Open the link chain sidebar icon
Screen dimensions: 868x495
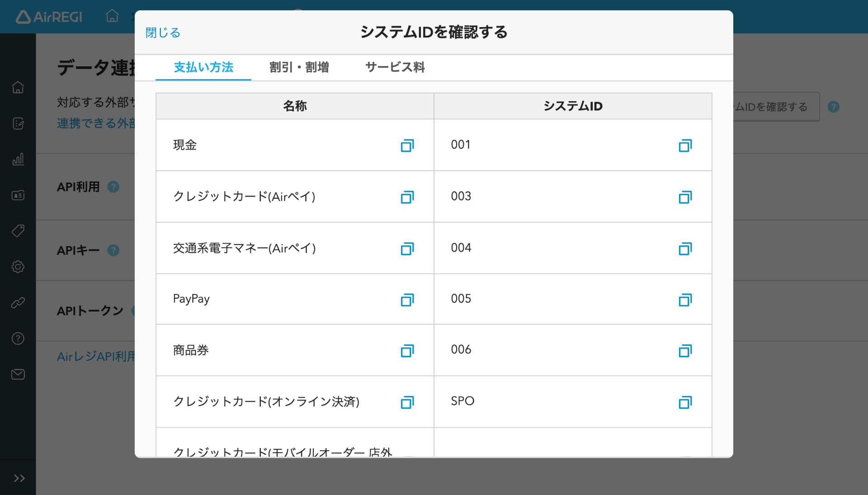pyautogui.click(x=18, y=303)
